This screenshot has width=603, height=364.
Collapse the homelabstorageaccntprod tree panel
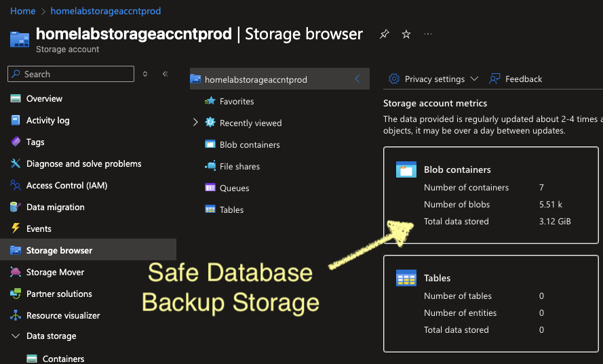(357, 79)
